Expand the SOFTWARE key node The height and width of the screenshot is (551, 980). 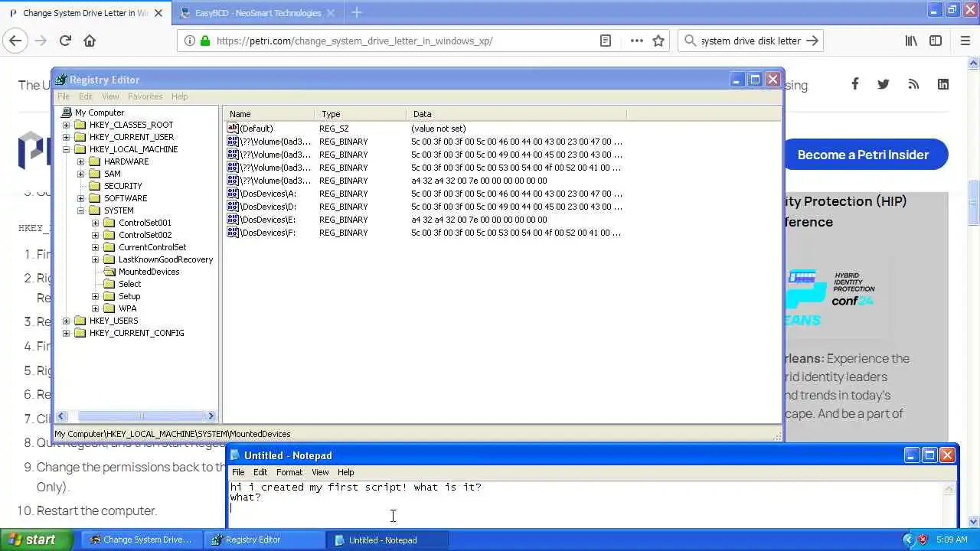[80, 198]
